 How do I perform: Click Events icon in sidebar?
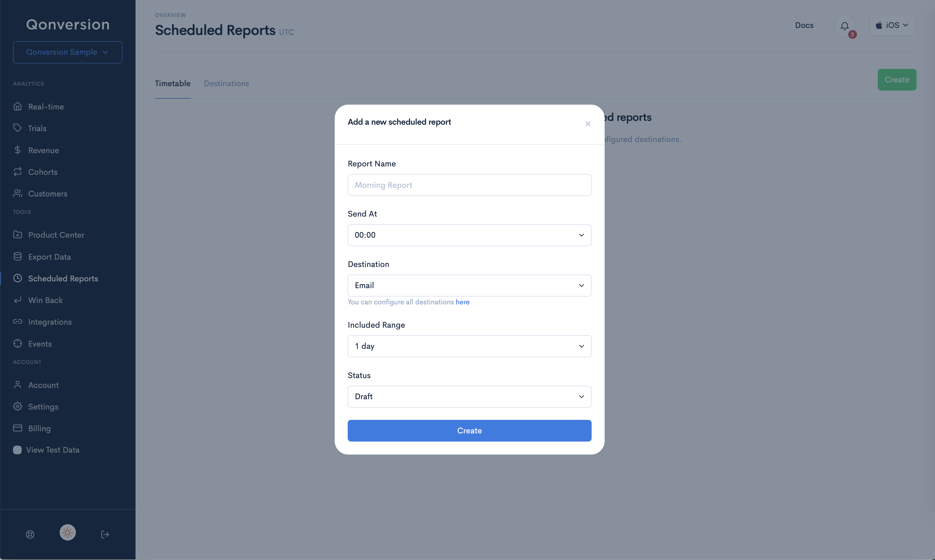click(17, 343)
